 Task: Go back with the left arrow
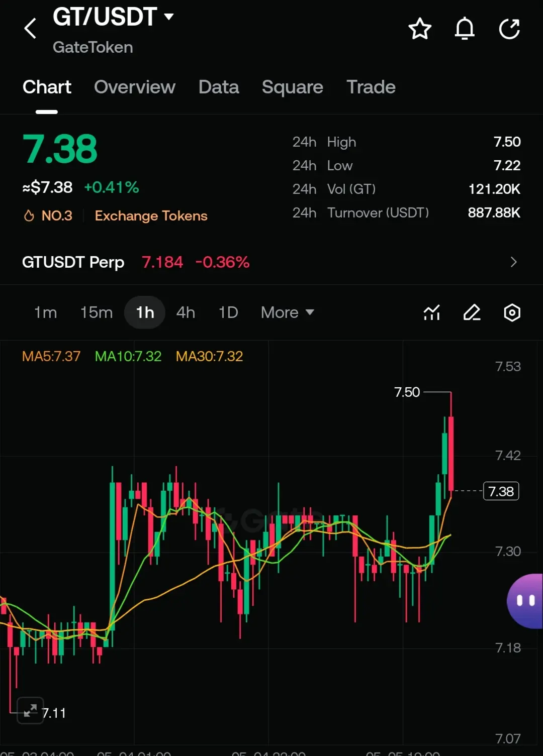click(30, 29)
